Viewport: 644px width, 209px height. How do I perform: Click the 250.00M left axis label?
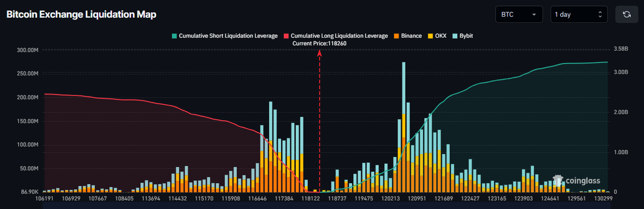[x=28, y=74]
